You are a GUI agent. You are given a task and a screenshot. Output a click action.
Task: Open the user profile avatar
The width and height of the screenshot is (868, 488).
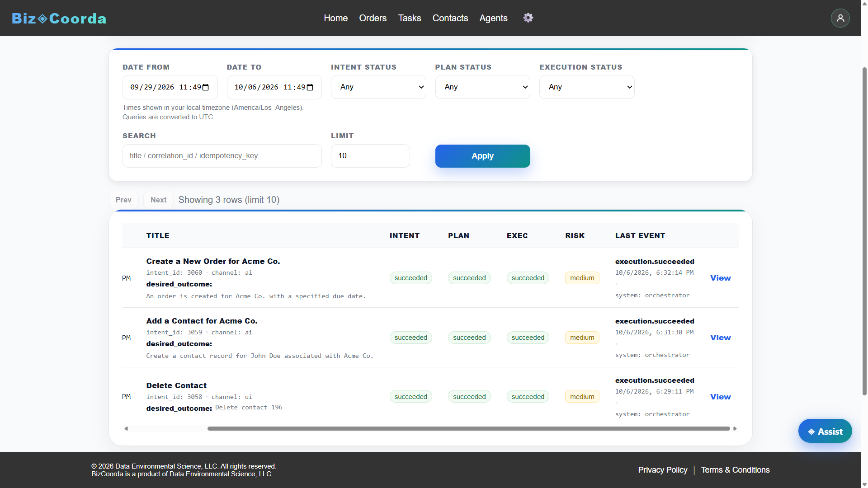point(840,18)
